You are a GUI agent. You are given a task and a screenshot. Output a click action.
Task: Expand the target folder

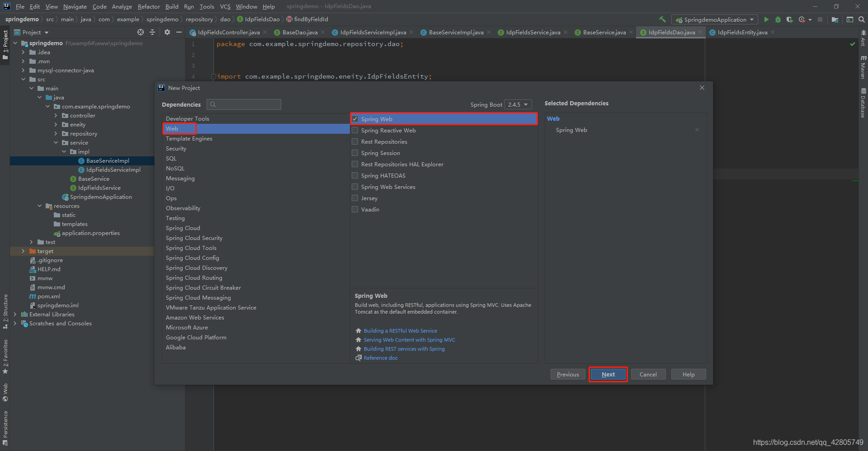coord(23,251)
